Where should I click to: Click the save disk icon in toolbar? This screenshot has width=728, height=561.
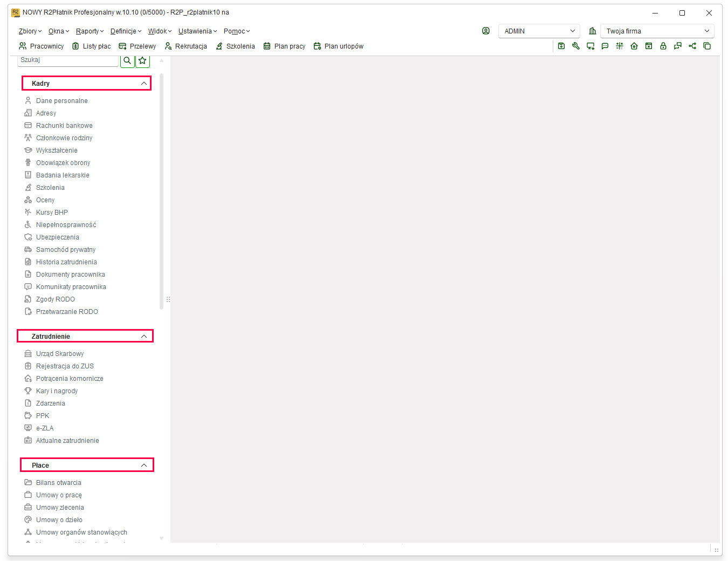point(561,46)
